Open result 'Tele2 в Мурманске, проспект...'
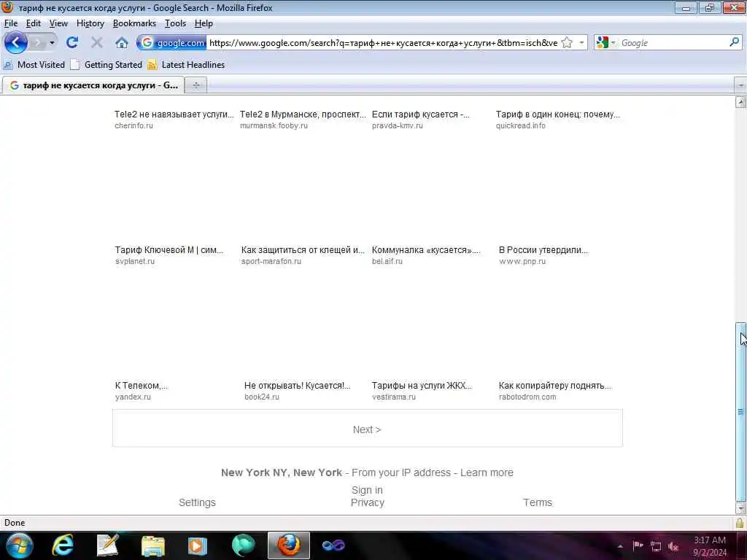The height and width of the screenshot is (560, 747). pos(303,114)
